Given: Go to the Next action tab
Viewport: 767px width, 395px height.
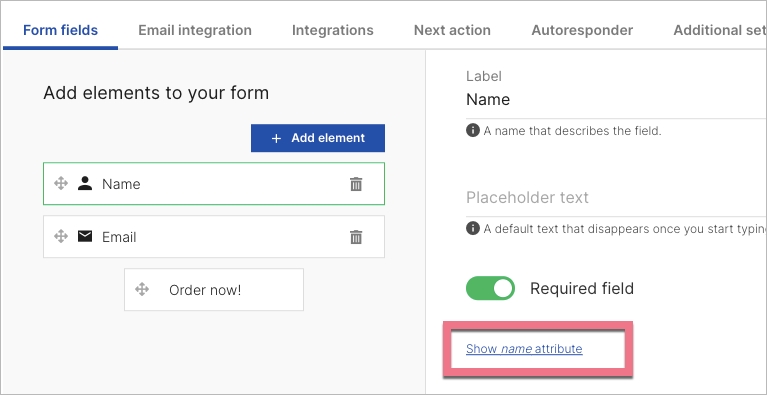Looking at the screenshot, I should click(x=452, y=30).
